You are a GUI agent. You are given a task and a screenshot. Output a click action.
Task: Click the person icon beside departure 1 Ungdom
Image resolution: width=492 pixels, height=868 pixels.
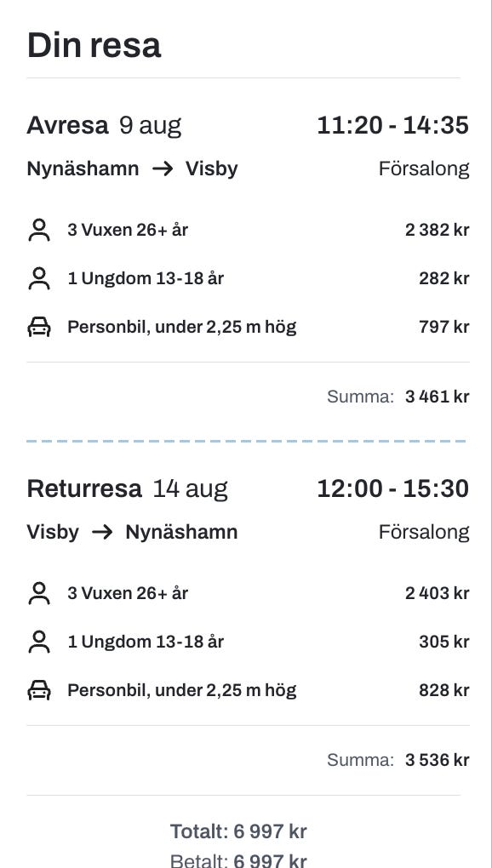[x=39, y=278]
